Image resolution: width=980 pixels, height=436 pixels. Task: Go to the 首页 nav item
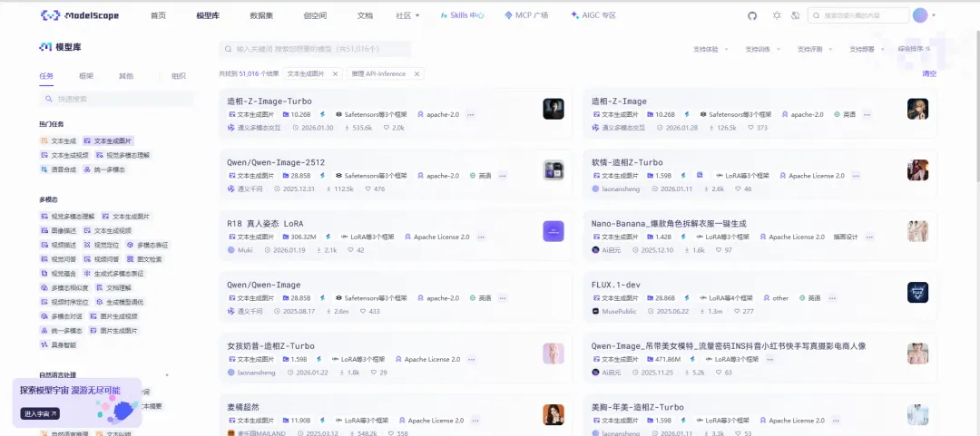coord(158,15)
